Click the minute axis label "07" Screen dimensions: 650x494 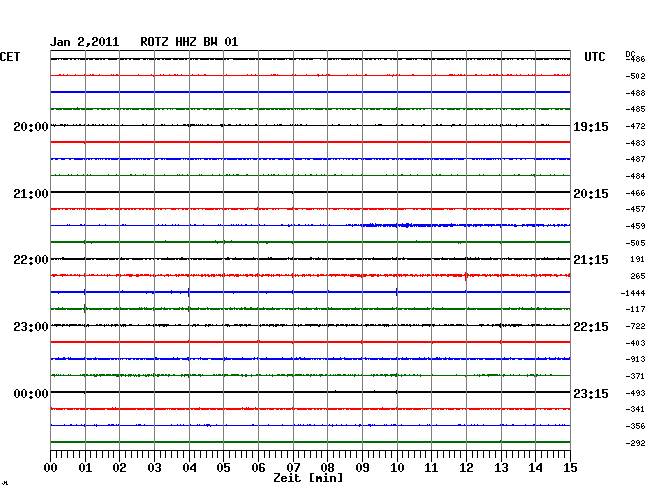[x=293, y=468]
